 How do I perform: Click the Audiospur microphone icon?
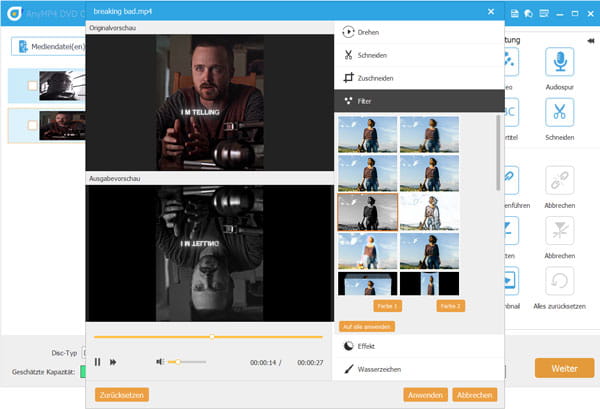[559, 62]
